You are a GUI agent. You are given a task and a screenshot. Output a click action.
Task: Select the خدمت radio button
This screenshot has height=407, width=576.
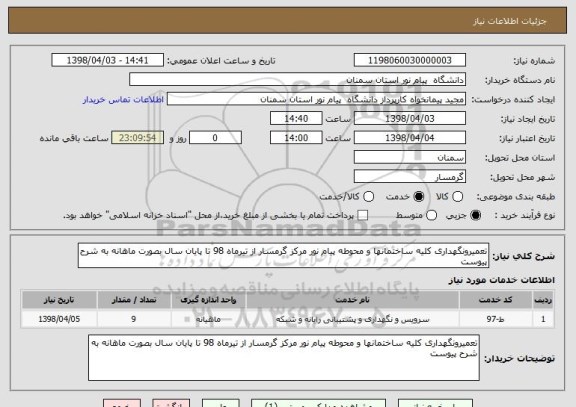pyautogui.click(x=419, y=197)
